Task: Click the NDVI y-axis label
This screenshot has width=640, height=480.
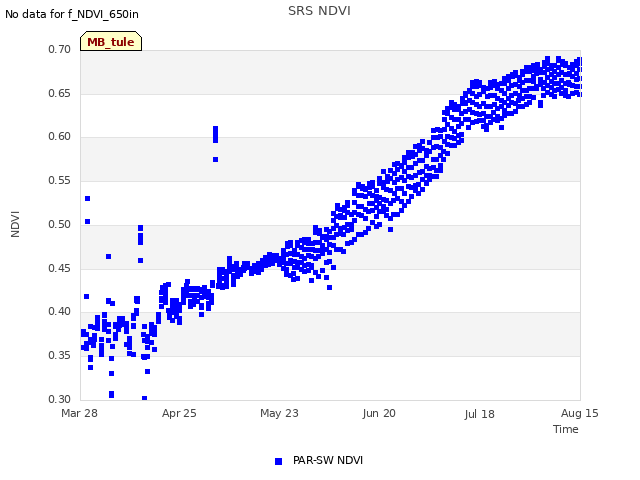Action: pyautogui.click(x=15, y=224)
